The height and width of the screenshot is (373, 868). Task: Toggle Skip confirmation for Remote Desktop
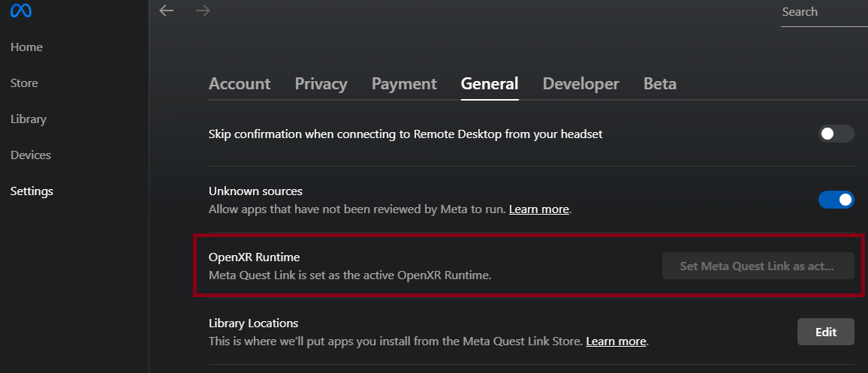pos(836,134)
